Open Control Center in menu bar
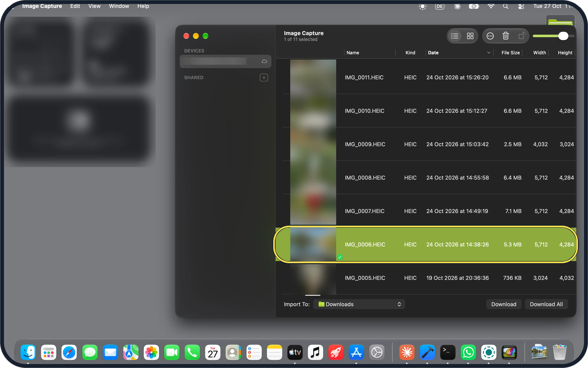The image size is (588, 368). pyautogui.click(x=521, y=6)
